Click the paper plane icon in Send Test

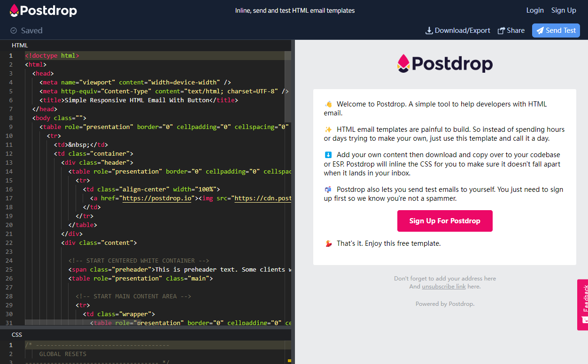click(540, 30)
